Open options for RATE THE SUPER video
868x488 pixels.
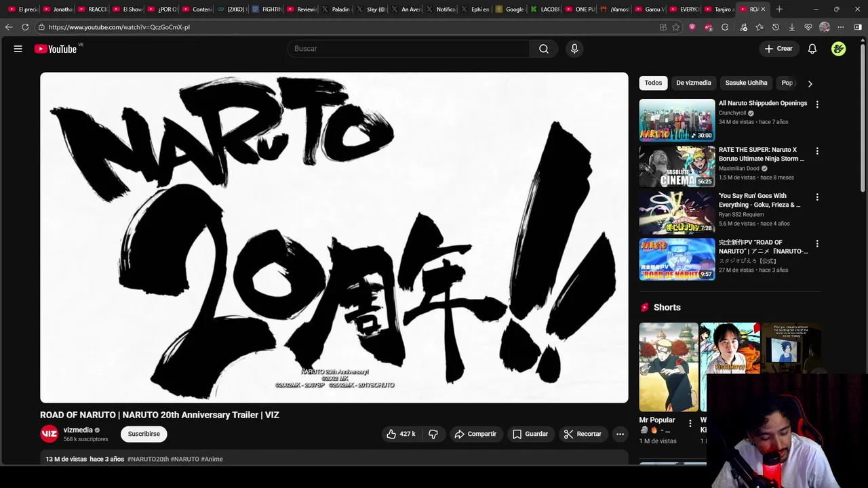coord(817,150)
